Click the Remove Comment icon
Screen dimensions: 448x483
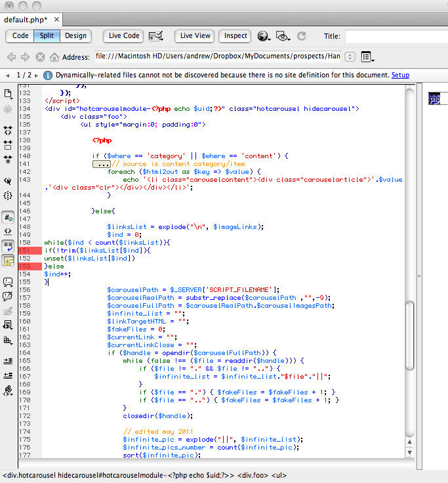click(8, 297)
